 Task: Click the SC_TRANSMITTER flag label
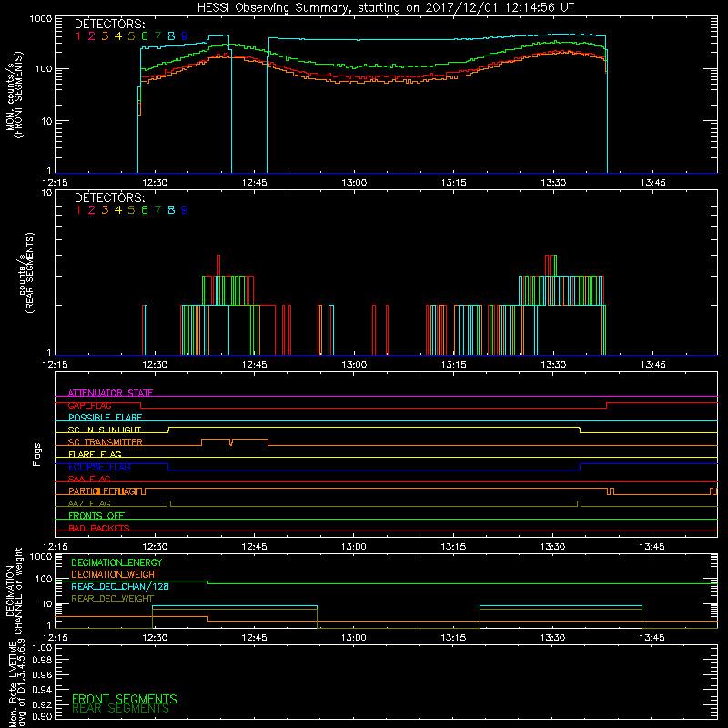(x=105, y=442)
